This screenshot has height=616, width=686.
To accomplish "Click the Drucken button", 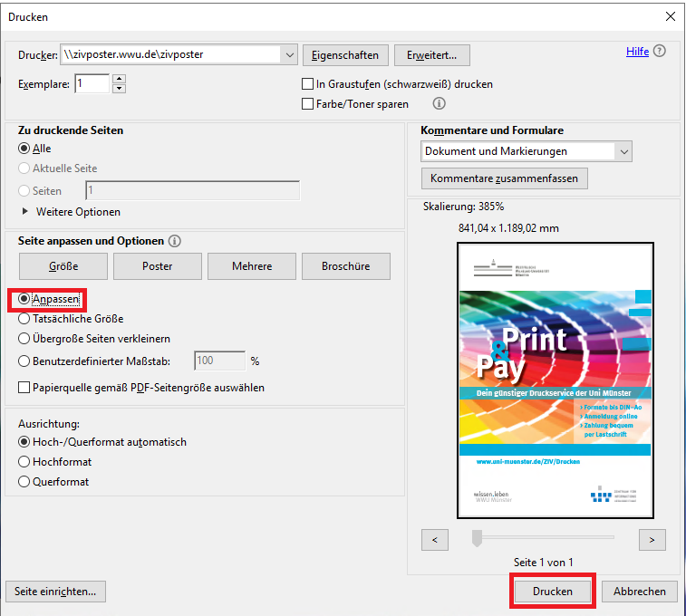I will pyautogui.click(x=553, y=591).
